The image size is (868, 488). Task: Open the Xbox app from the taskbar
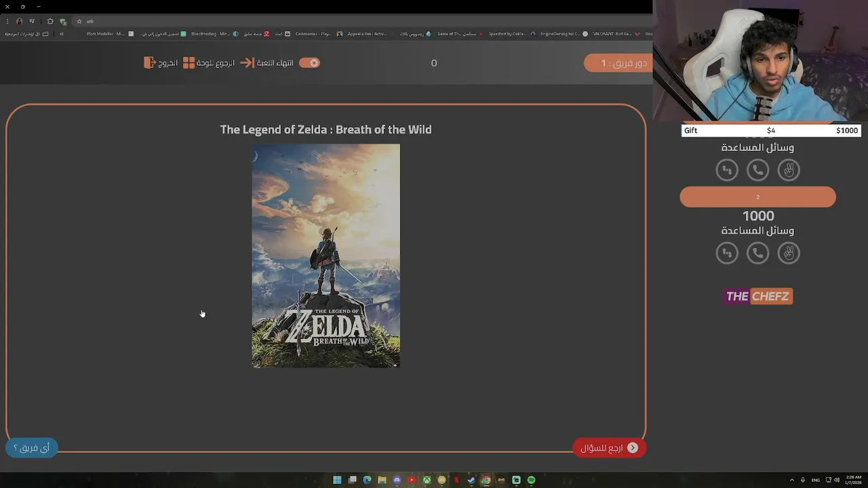point(427,480)
